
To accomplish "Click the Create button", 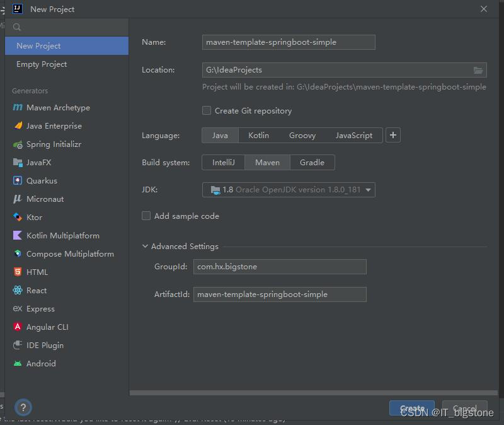I will 412,408.
